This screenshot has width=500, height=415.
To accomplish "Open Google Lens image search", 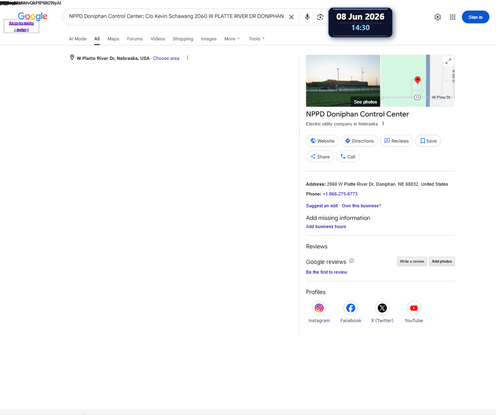I will (320, 17).
